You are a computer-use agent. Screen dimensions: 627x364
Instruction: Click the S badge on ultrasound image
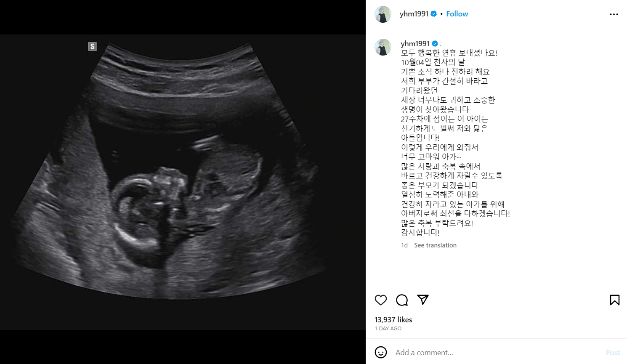pos(93,46)
